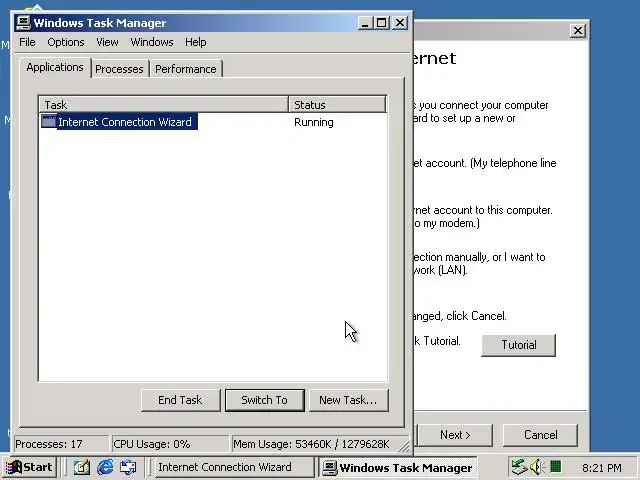Click the Running status cell
This screenshot has width=640, height=480.
click(x=313, y=122)
